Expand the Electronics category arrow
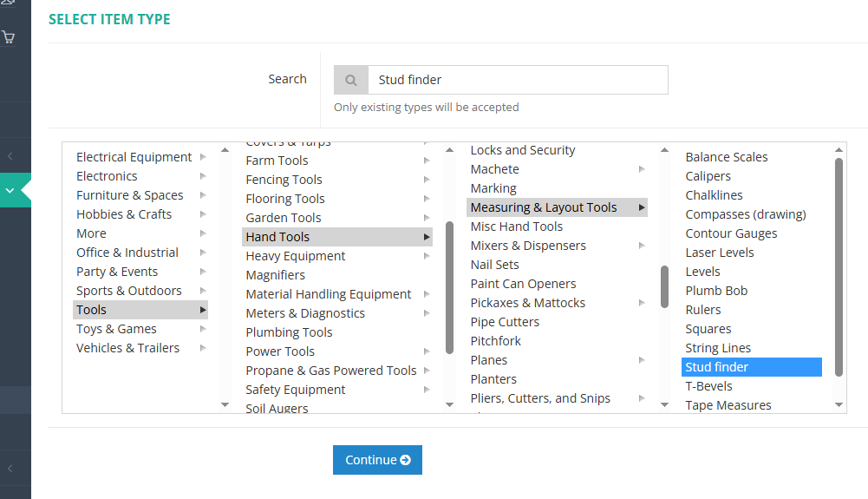Image resolution: width=868 pixels, height=499 pixels. [203, 176]
